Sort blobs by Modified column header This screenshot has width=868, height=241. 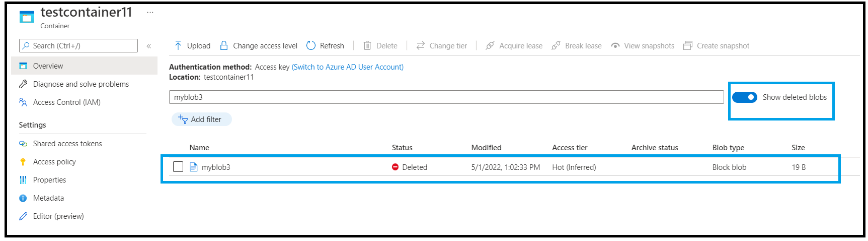coord(486,148)
